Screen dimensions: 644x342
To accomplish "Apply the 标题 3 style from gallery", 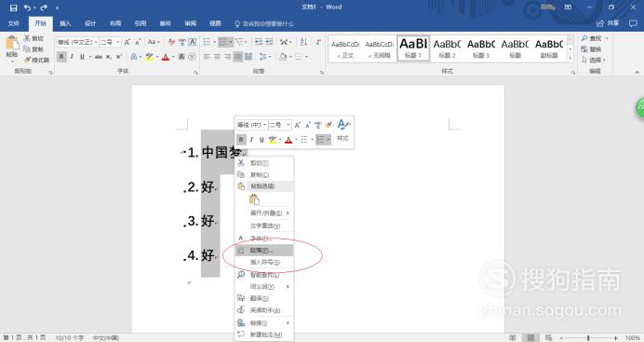I will pyautogui.click(x=481, y=48).
